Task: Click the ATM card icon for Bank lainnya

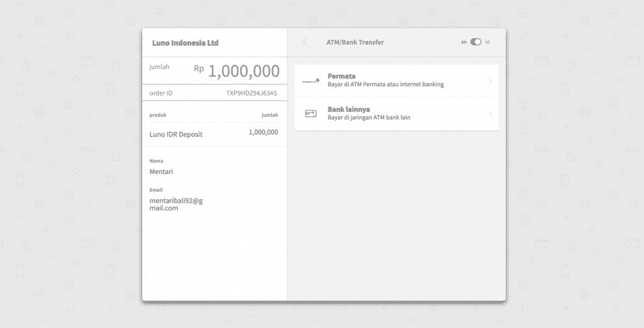Action: click(x=311, y=114)
